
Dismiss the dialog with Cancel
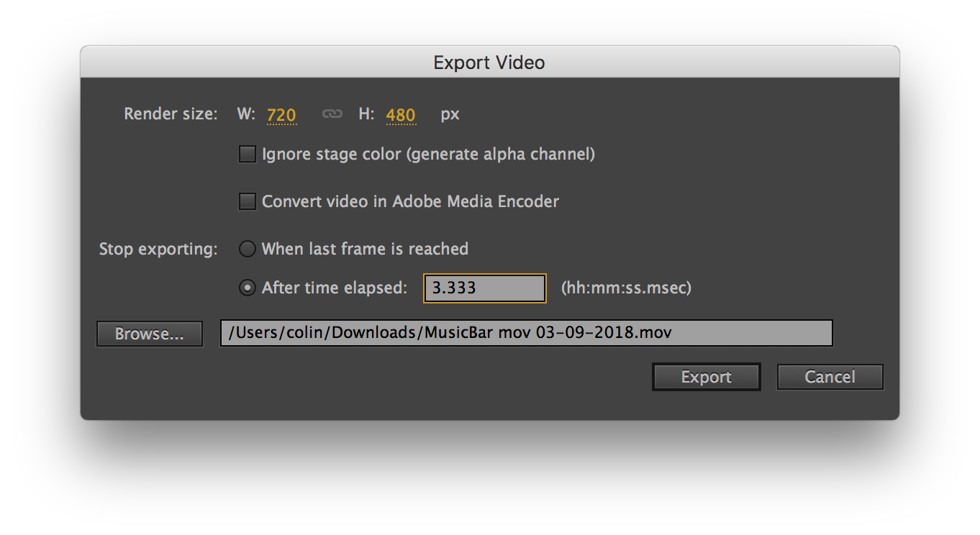pyautogui.click(x=830, y=377)
